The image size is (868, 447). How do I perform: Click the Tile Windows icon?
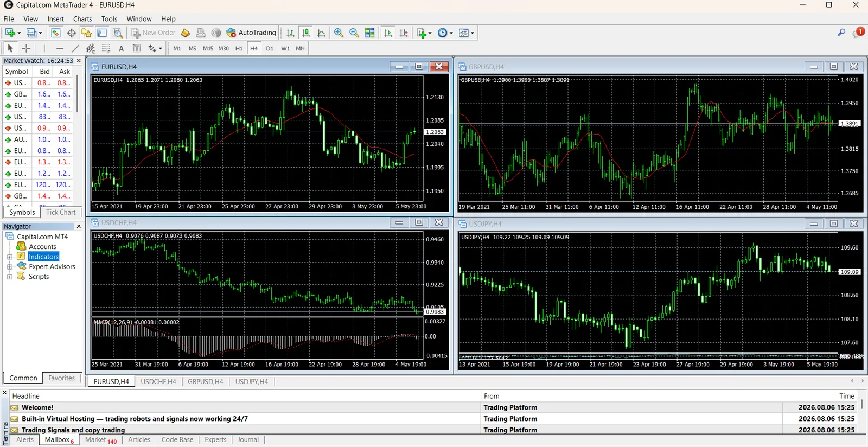[x=370, y=33]
